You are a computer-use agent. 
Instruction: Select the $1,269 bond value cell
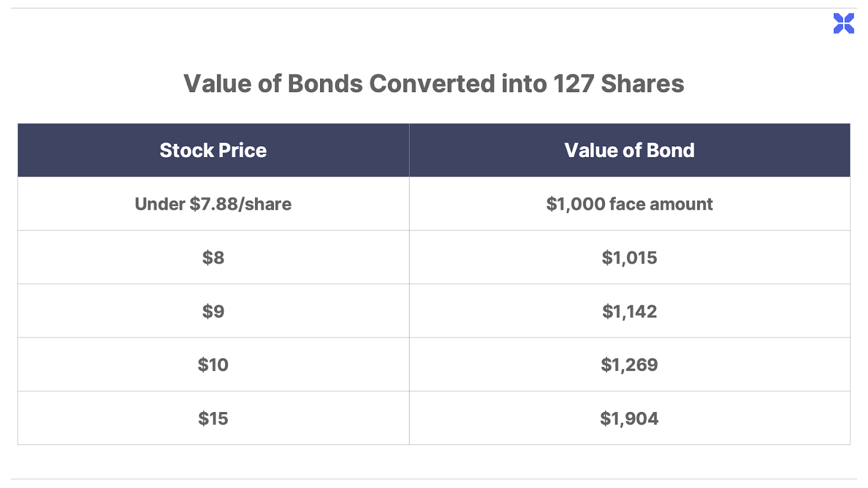629,364
